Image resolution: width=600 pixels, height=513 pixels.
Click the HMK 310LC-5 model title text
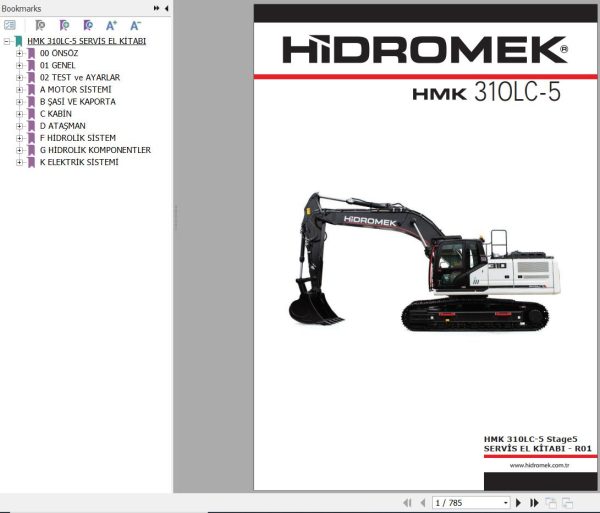[487, 92]
